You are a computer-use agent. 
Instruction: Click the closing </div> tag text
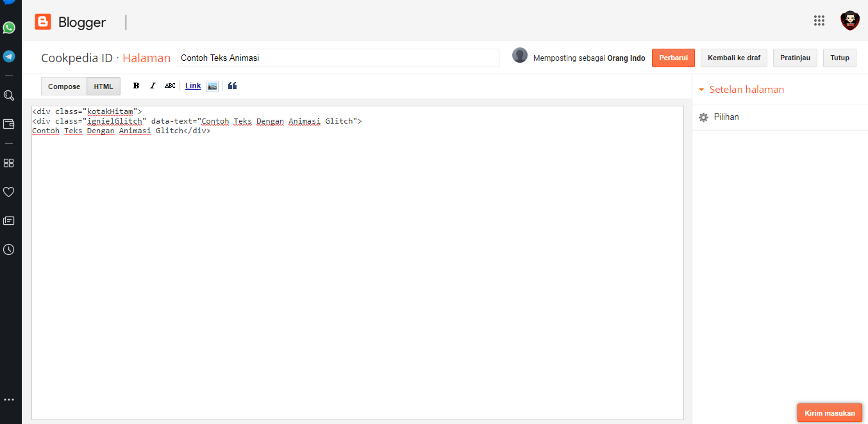pyautogui.click(x=197, y=131)
